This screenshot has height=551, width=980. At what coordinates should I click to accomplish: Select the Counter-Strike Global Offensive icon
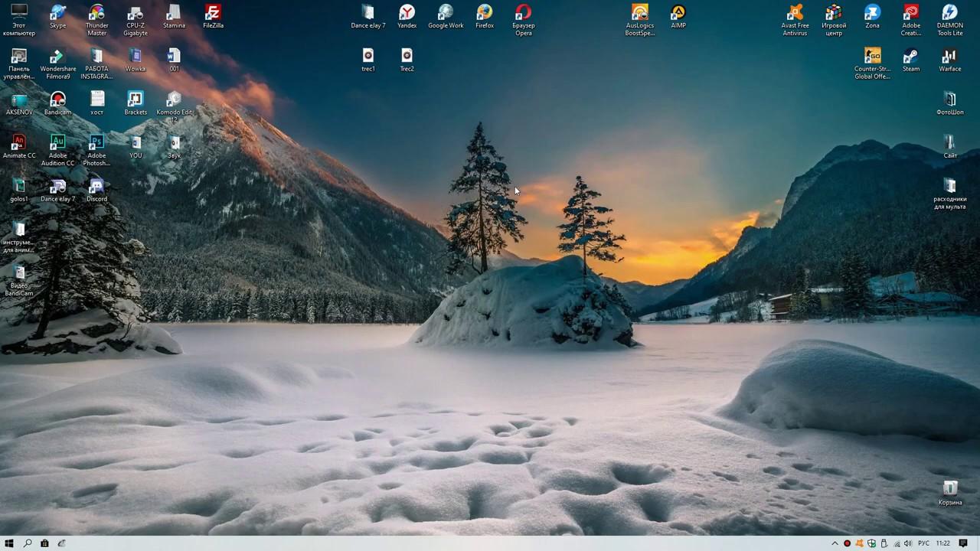coord(872,57)
